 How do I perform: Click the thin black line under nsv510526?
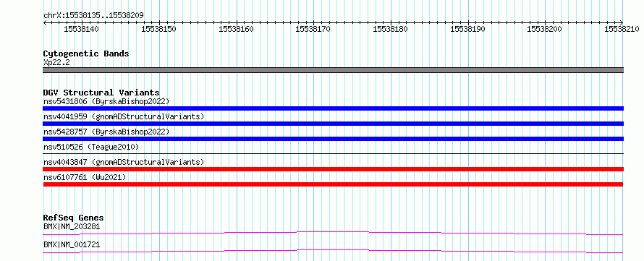click(333, 153)
